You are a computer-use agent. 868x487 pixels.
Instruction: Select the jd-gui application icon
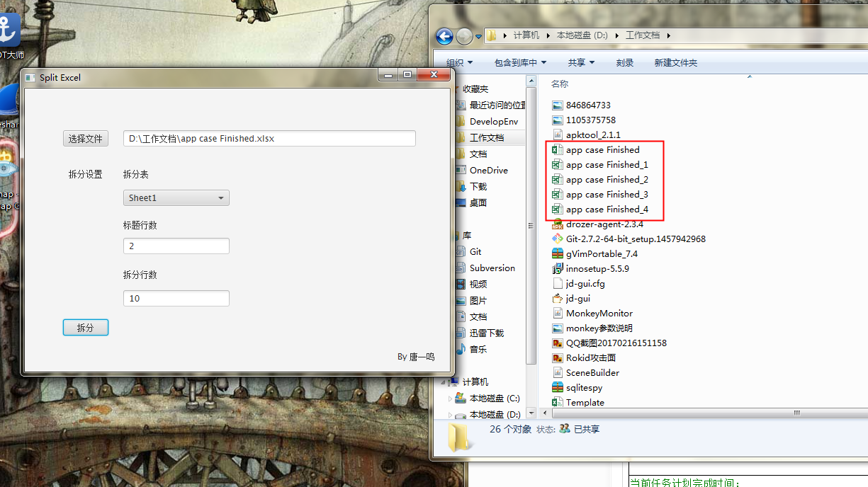pyautogui.click(x=558, y=299)
